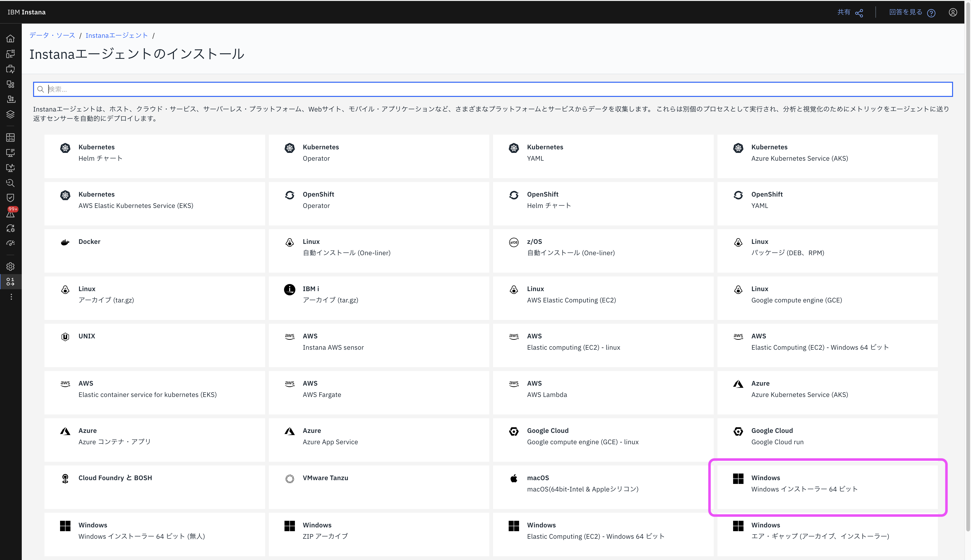Click into the 検索 search field

pos(493,89)
